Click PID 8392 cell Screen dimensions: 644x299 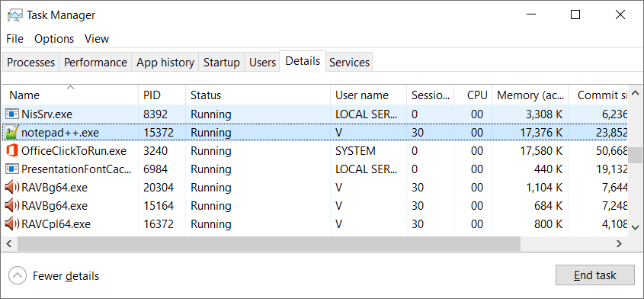pos(155,114)
